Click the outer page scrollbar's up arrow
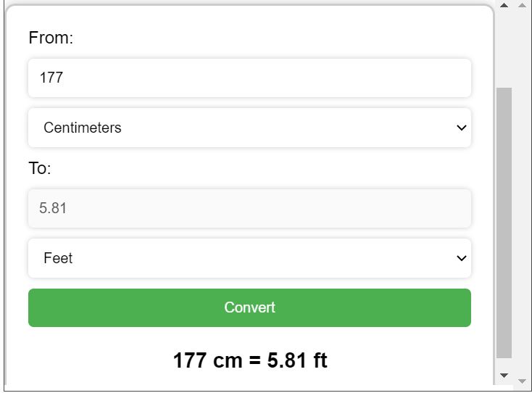Screen dimensions: 532x393 click(522, 6)
